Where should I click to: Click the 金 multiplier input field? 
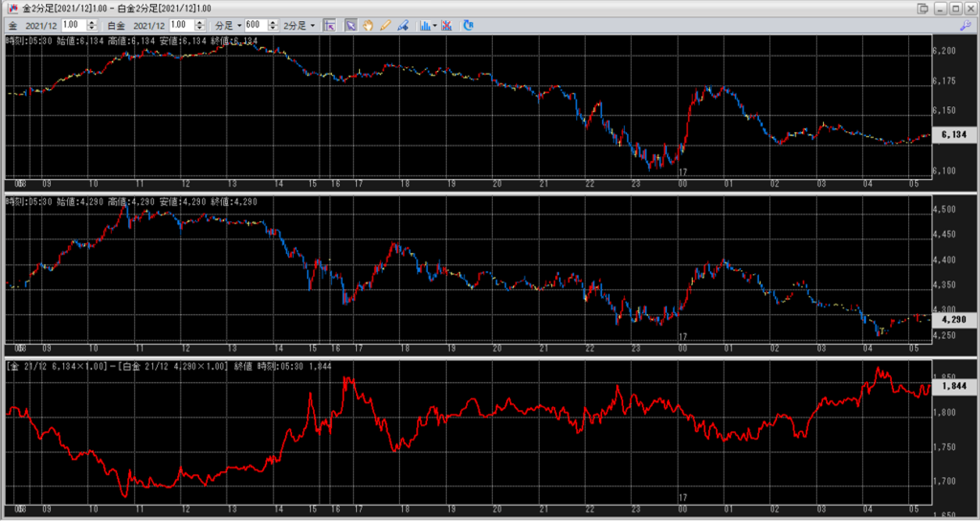pos(72,25)
